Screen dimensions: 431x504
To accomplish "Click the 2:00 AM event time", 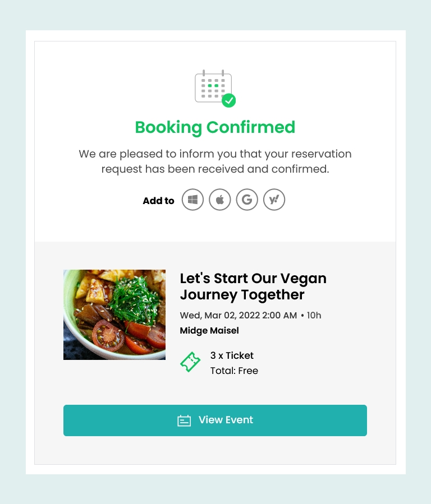I will (279, 315).
